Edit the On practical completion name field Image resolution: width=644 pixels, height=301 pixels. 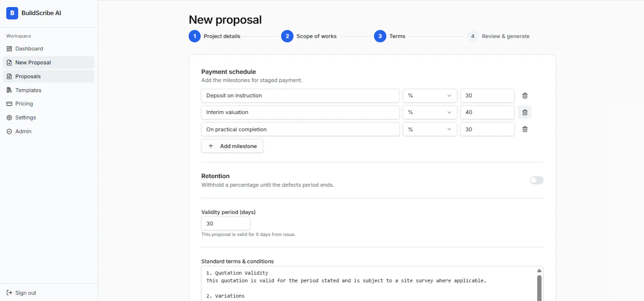pos(300,129)
